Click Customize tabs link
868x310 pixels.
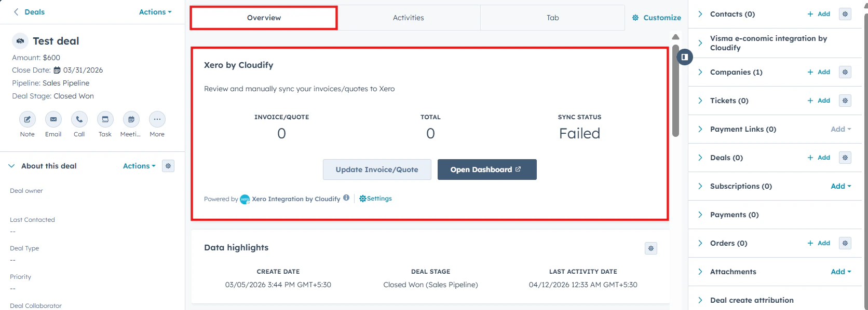tap(657, 18)
